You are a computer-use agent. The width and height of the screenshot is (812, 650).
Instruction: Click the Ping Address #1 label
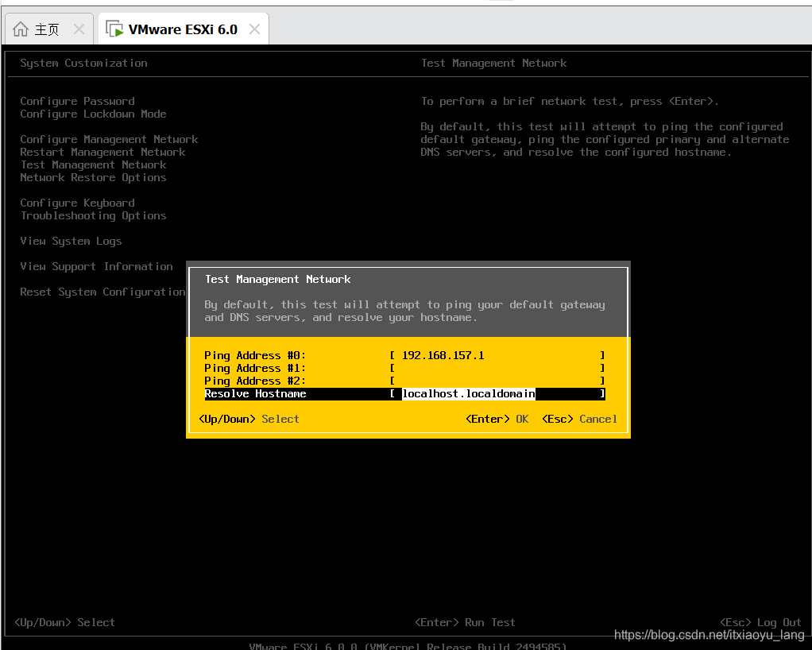[255, 368]
